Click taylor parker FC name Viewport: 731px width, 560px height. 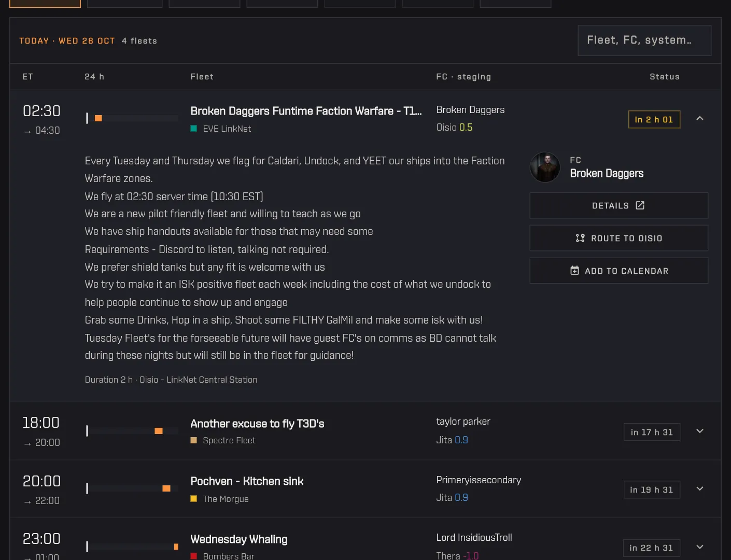click(x=463, y=422)
